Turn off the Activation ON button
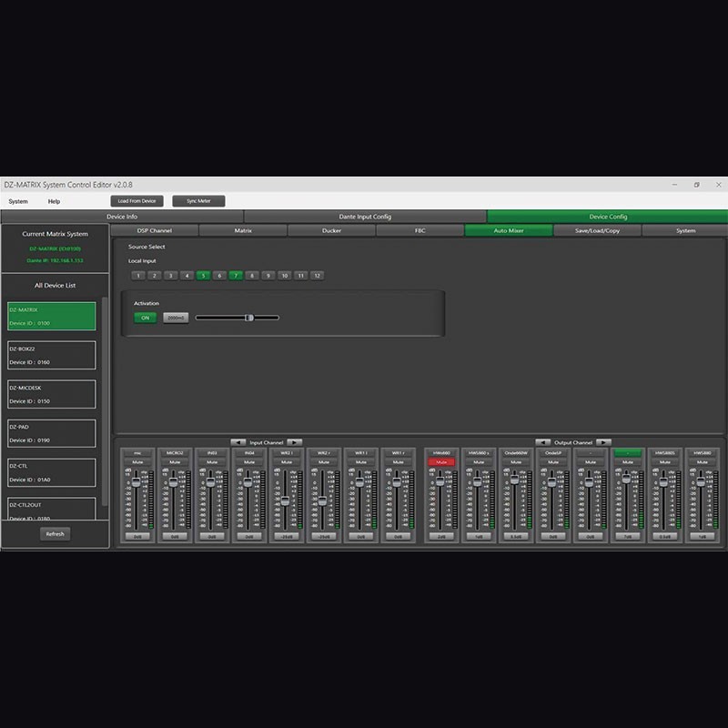This screenshot has height=728, width=728. (x=146, y=318)
